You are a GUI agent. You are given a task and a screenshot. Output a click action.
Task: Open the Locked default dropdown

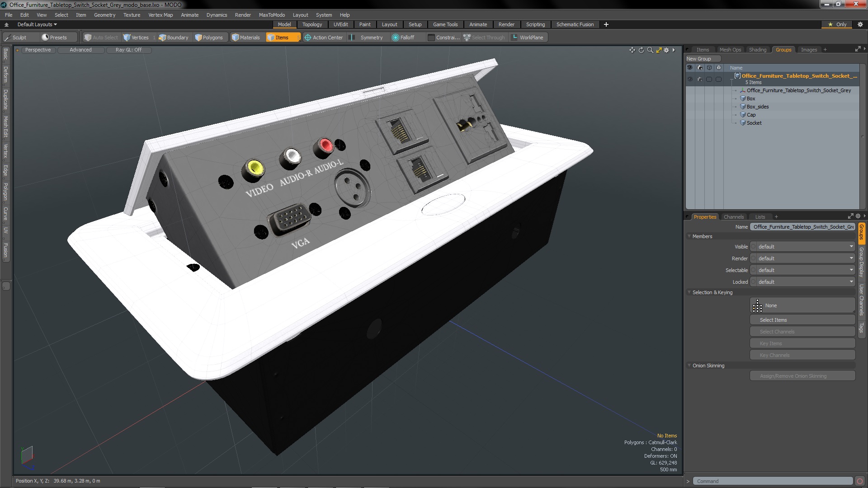coord(802,282)
